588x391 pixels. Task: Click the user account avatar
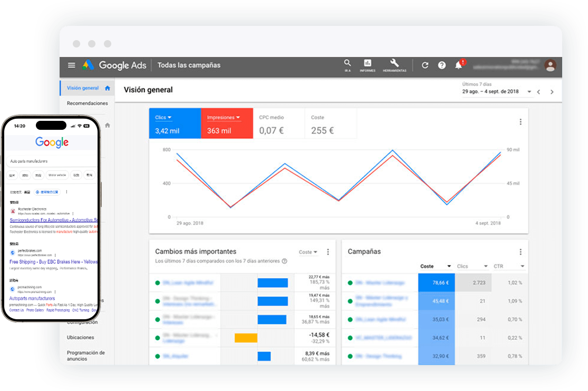tap(550, 65)
